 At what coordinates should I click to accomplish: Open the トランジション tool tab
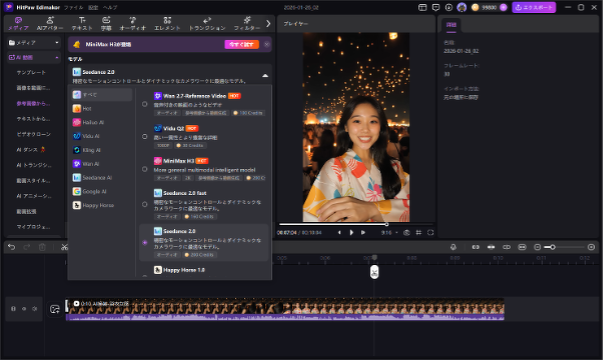click(207, 24)
